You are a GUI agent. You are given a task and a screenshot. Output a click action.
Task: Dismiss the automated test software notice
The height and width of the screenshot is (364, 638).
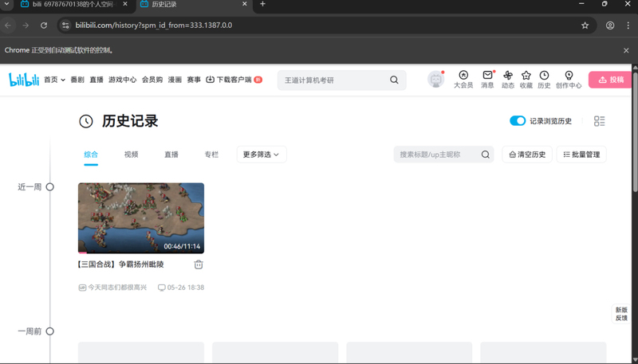click(626, 50)
